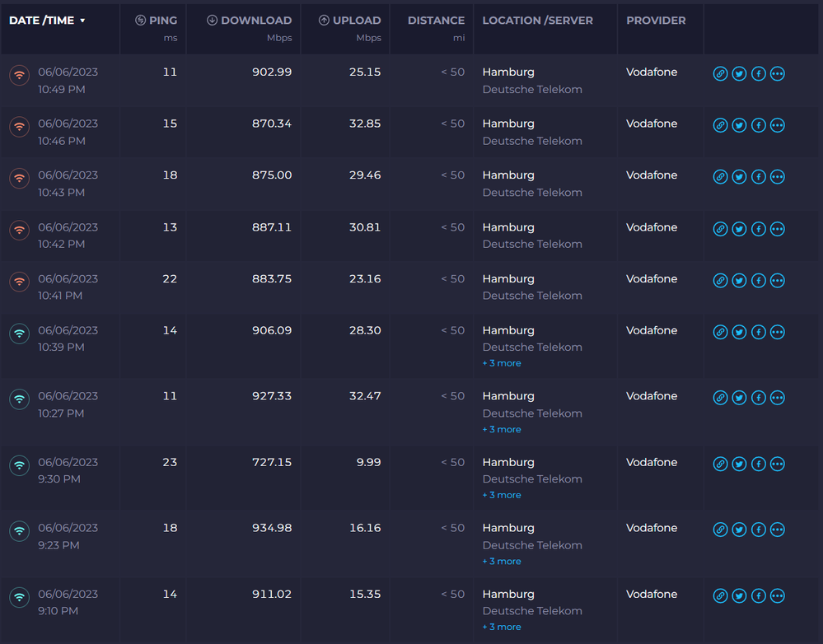
Task: Open more options for 9:10 PM result
Action: [778, 595]
